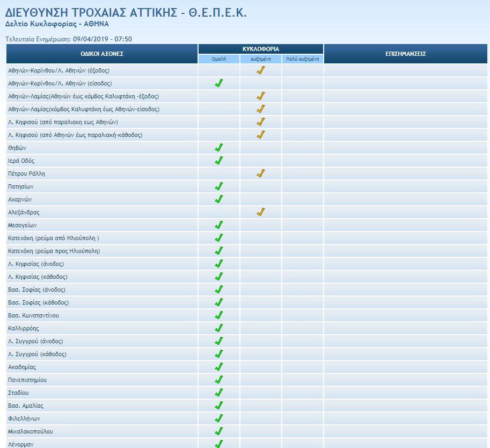
Task: Click the ΕΠΙΣΗΜΑΝΣΕΙΣ column header
Action: [x=406, y=54]
